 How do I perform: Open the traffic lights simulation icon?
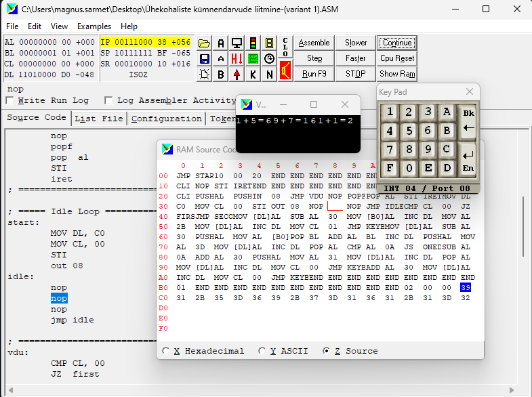click(253, 43)
